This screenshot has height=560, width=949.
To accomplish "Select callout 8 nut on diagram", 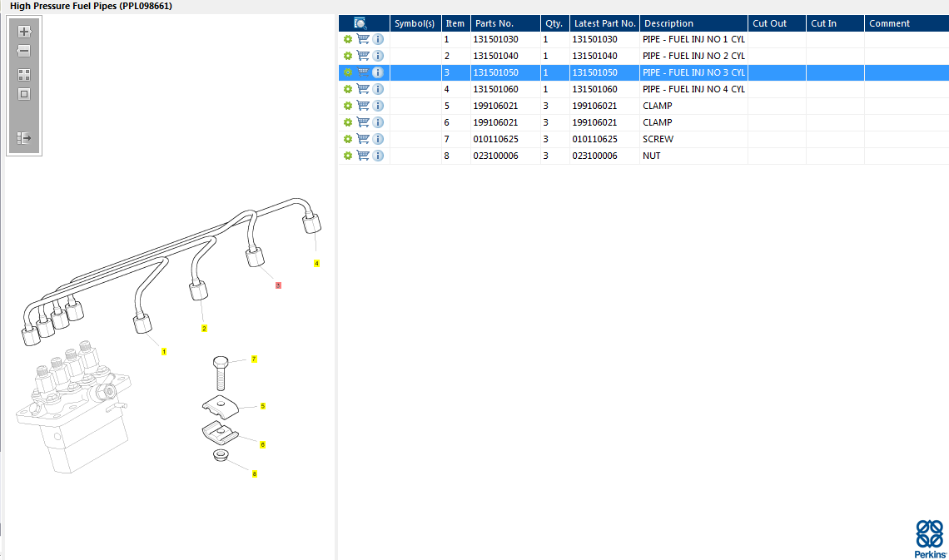I will (x=255, y=474).
